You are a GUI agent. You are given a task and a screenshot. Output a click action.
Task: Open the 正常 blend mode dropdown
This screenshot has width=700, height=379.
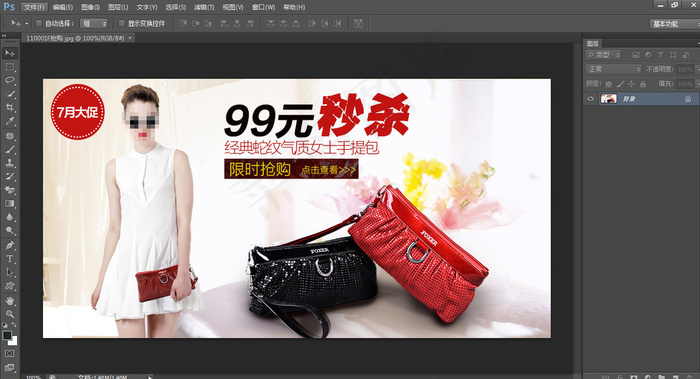point(613,69)
